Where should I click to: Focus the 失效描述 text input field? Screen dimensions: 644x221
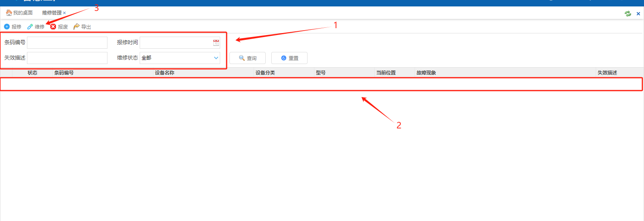pos(67,58)
